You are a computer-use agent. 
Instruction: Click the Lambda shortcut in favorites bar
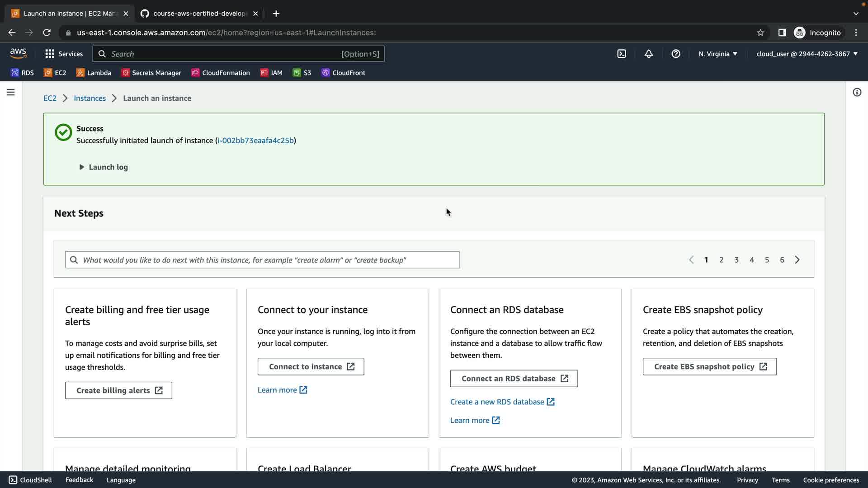coord(94,73)
